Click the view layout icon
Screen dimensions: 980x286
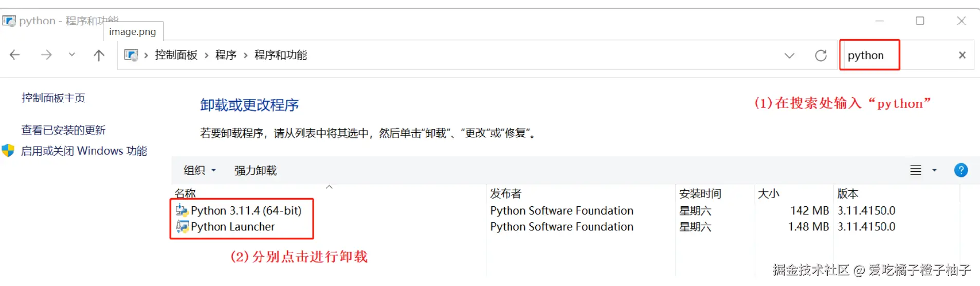coord(916,170)
